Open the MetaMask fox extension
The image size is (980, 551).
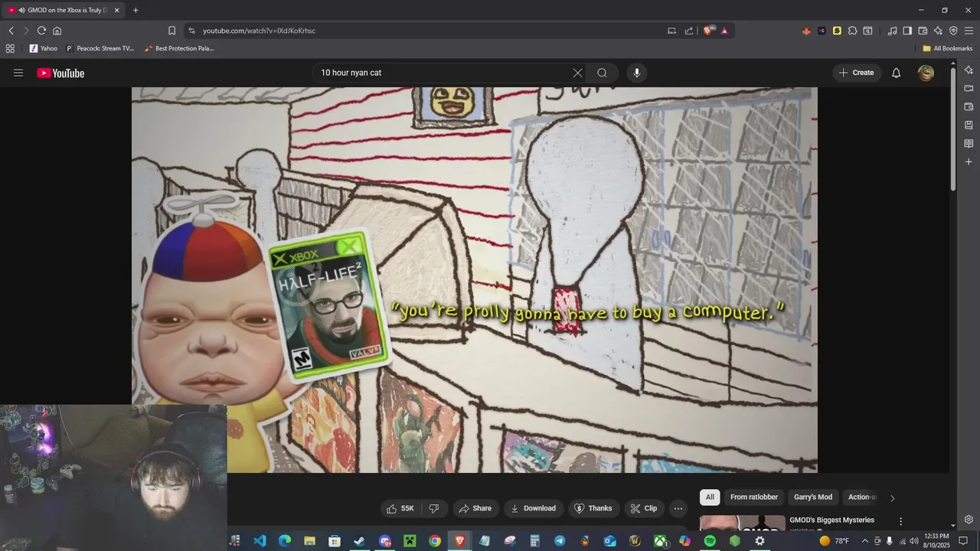(x=806, y=31)
